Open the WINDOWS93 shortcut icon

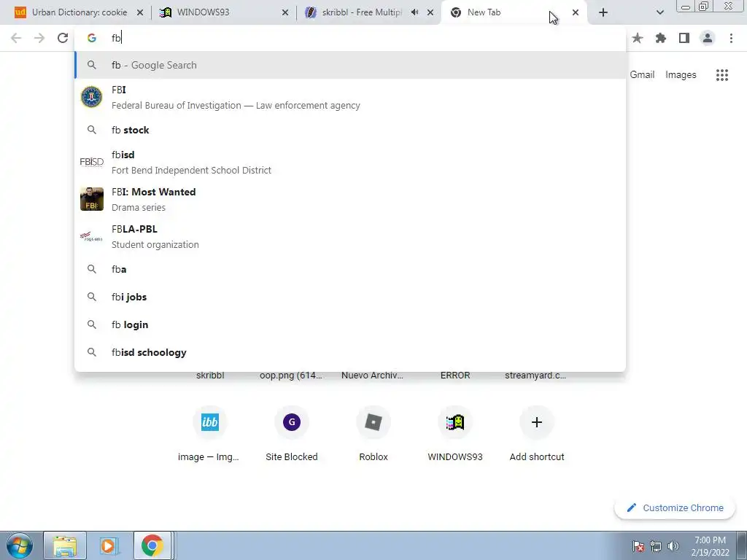(x=455, y=422)
